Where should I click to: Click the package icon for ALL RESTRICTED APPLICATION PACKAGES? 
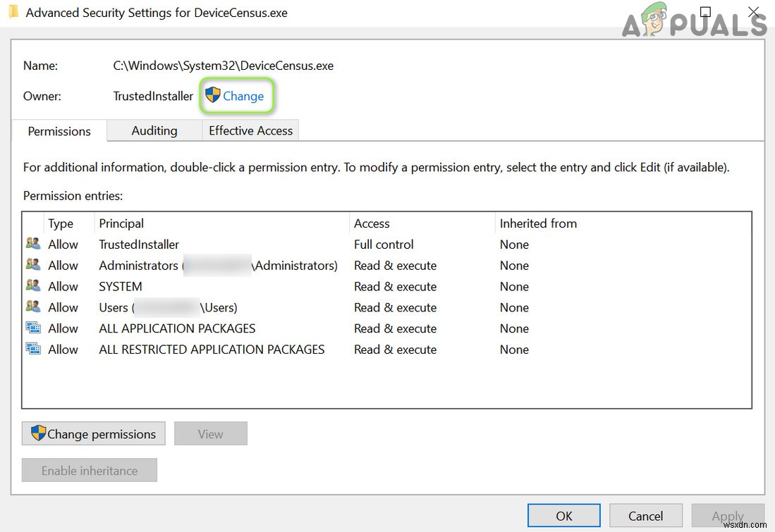[33, 348]
